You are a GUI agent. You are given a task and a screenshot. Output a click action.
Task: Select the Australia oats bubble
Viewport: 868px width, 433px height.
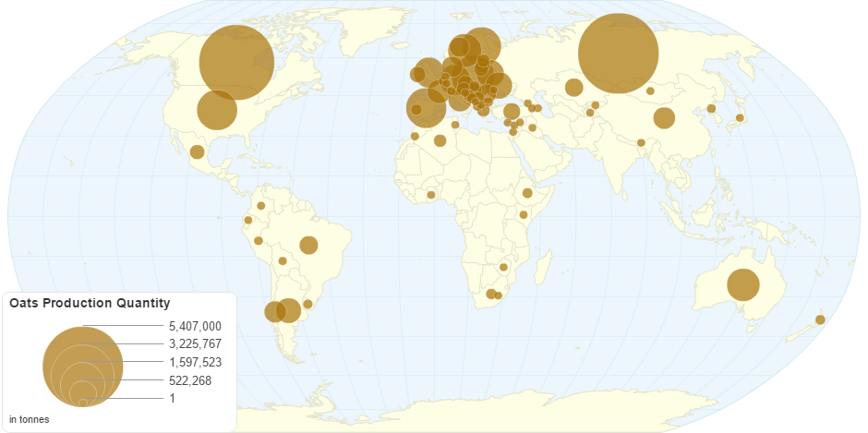click(x=742, y=284)
